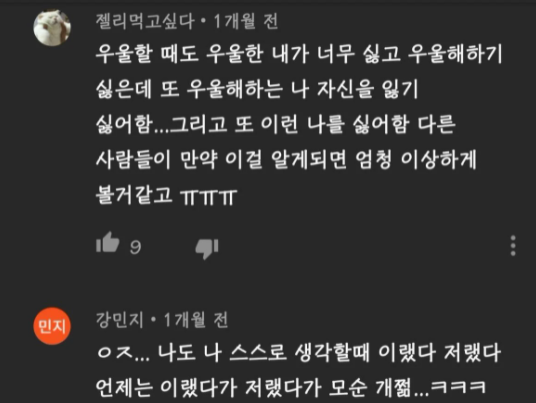Image resolution: width=536 pixels, height=403 pixels.
Task: Open the three-dot options menu for the first comment
Action: coord(513,245)
